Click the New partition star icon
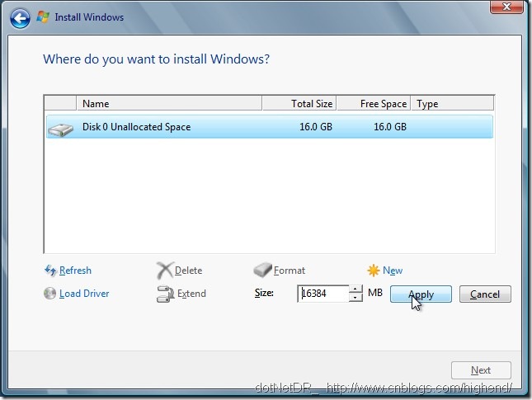 click(x=373, y=271)
